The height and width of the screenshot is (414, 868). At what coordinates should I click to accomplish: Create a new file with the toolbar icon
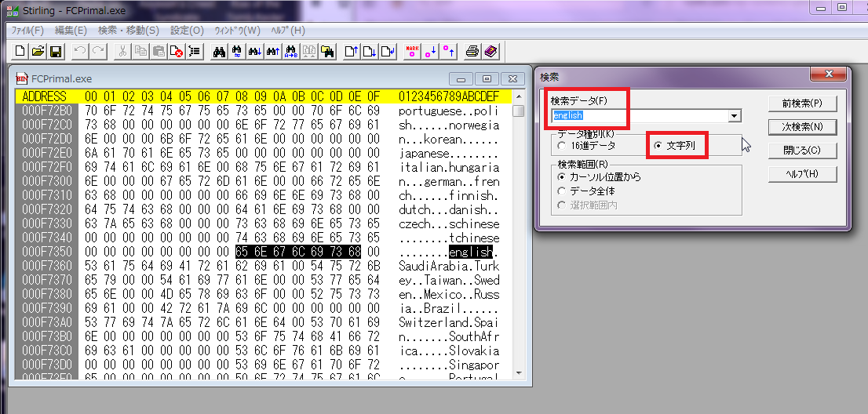pyautogui.click(x=20, y=52)
